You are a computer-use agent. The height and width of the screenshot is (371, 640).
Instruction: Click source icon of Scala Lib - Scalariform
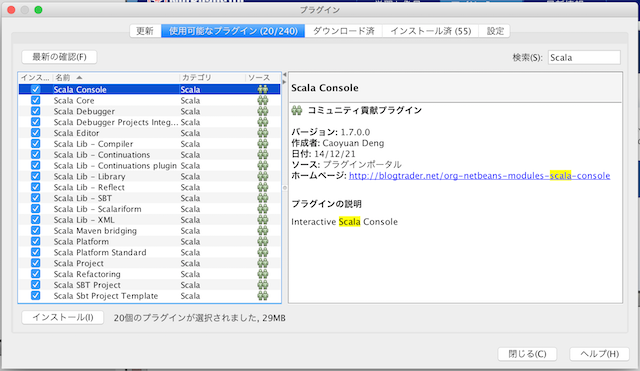click(263, 209)
